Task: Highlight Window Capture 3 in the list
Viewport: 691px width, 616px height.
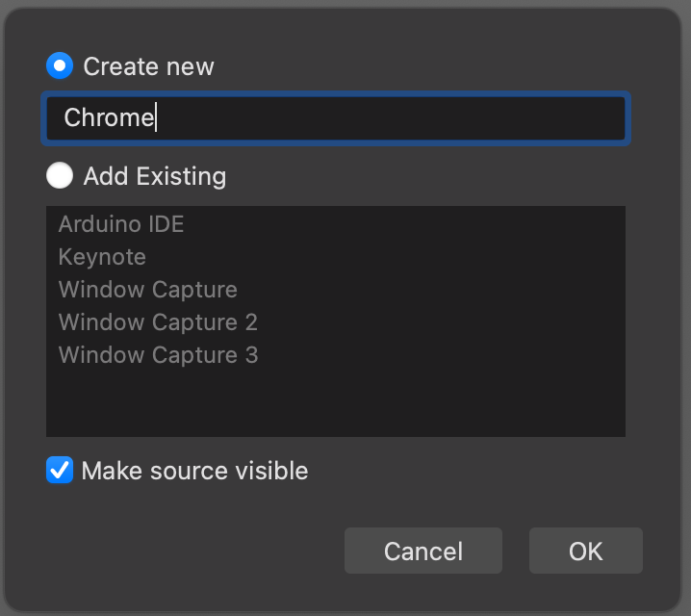Action: [158, 355]
